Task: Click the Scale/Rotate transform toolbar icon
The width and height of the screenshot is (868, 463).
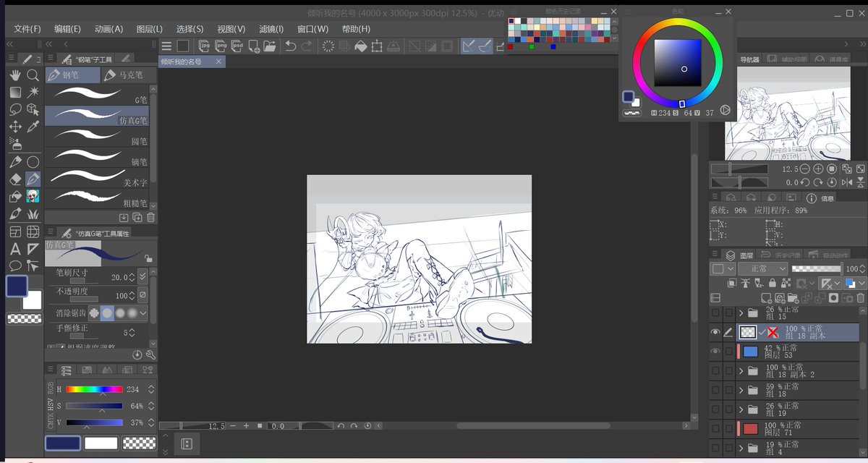Action: [x=377, y=46]
